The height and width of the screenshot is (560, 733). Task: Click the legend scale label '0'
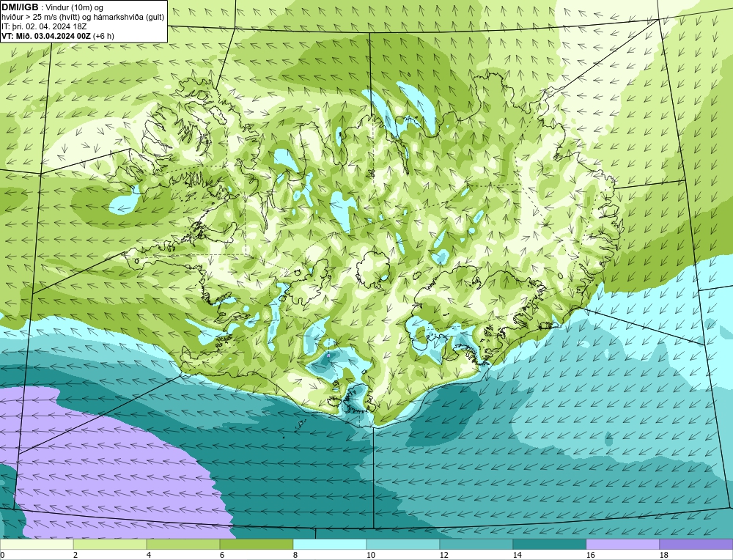[2, 555]
